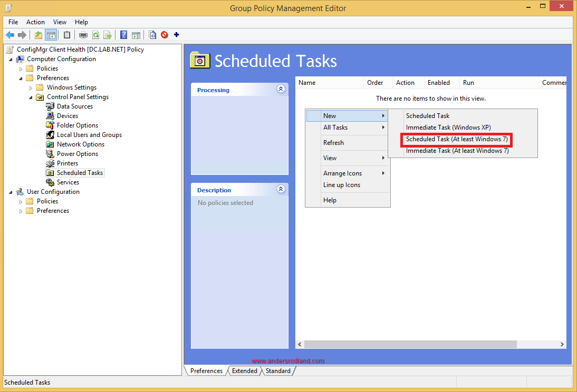Open the Print icon in the toolbar
Image resolution: width=577 pixels, height=392 pixels.
point(83,35)
